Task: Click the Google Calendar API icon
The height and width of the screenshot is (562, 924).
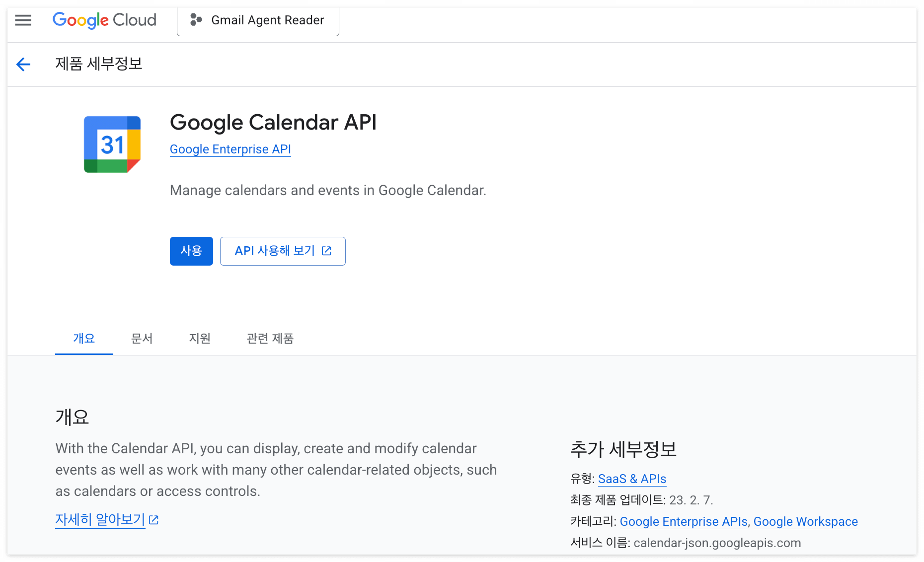Action: tap(112, 144)
